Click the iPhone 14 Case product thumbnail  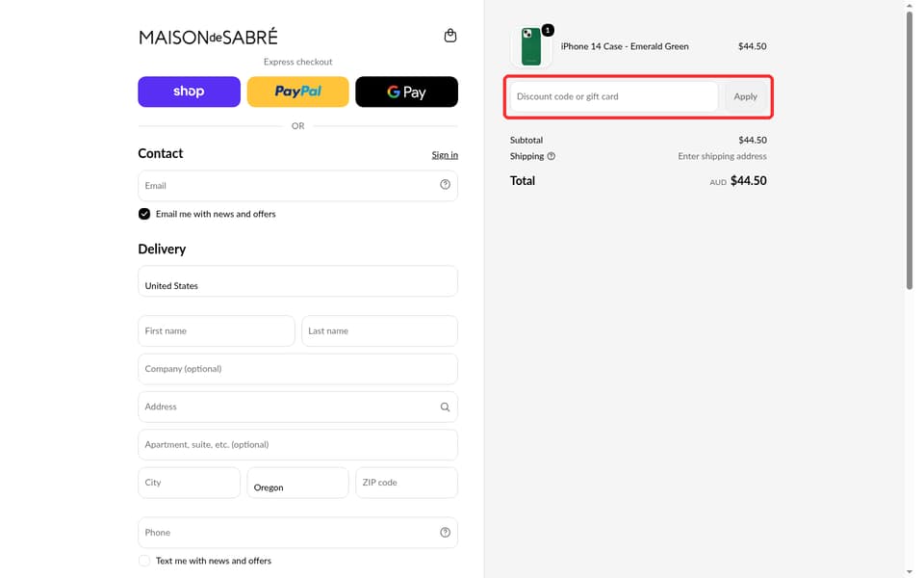[x=531, y=46]
